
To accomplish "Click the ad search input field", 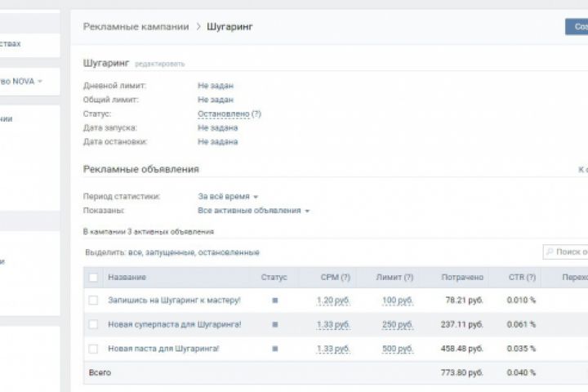I will pyautogui.click(x=570, y=252).
